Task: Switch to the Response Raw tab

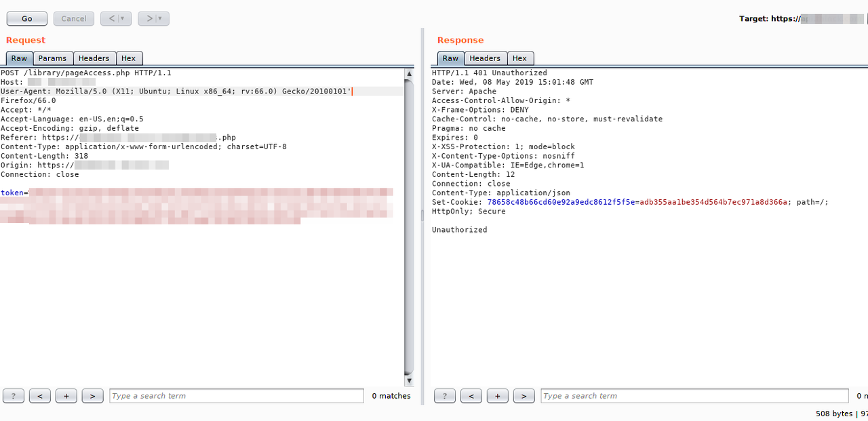Action: [x=450, y=58]
